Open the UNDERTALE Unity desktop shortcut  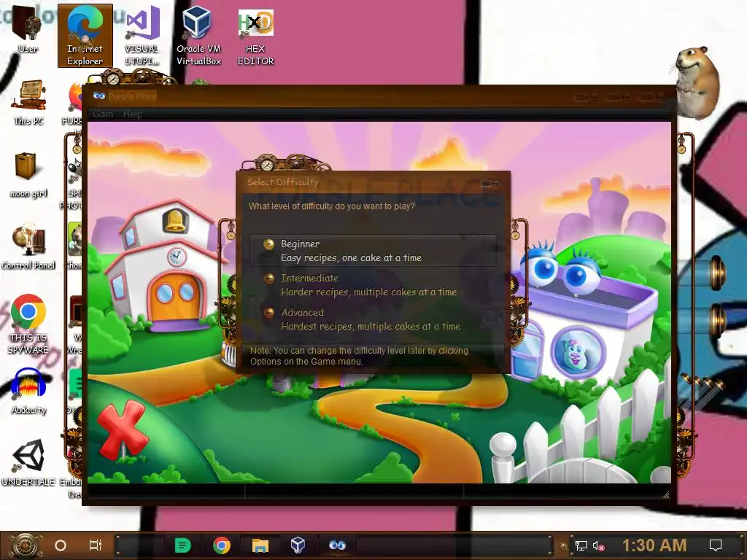point(28,463)
